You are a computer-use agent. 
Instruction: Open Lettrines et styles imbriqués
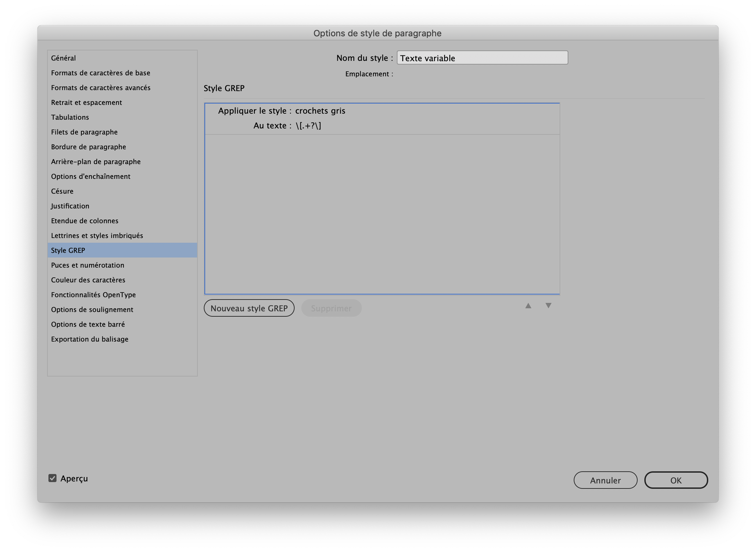[122, 235]
